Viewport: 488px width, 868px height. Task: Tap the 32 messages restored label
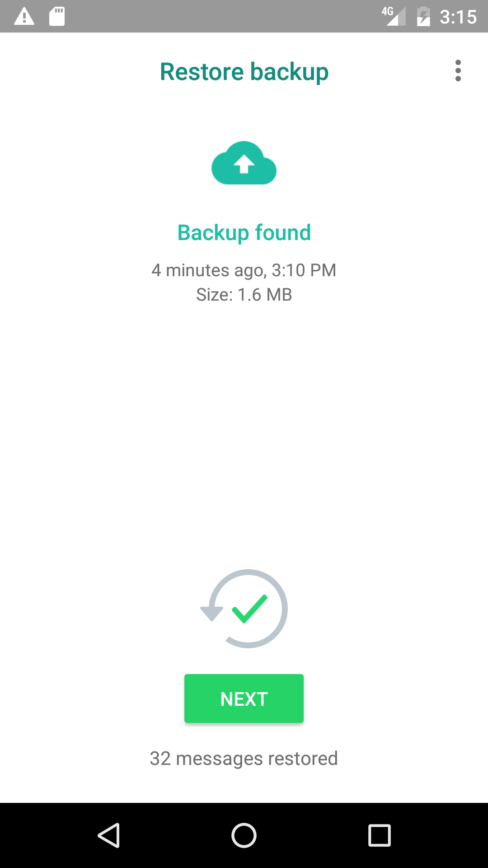tap(244, 759)
